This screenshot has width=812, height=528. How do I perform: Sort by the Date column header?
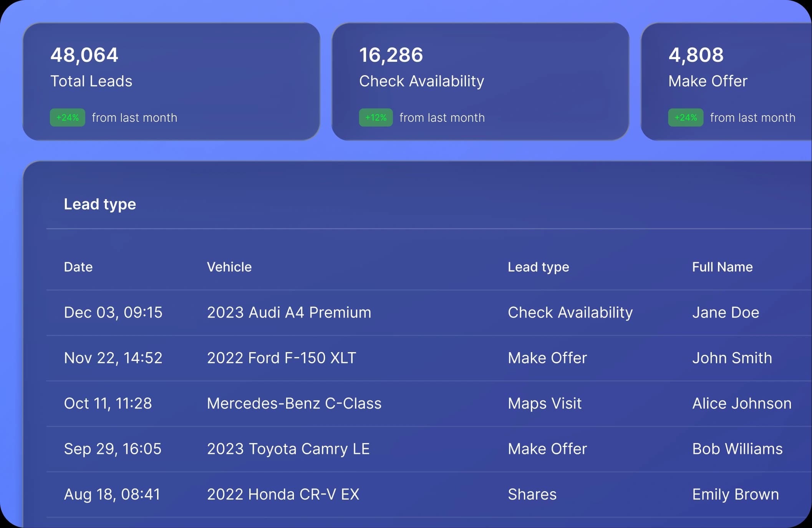(78, 267)
